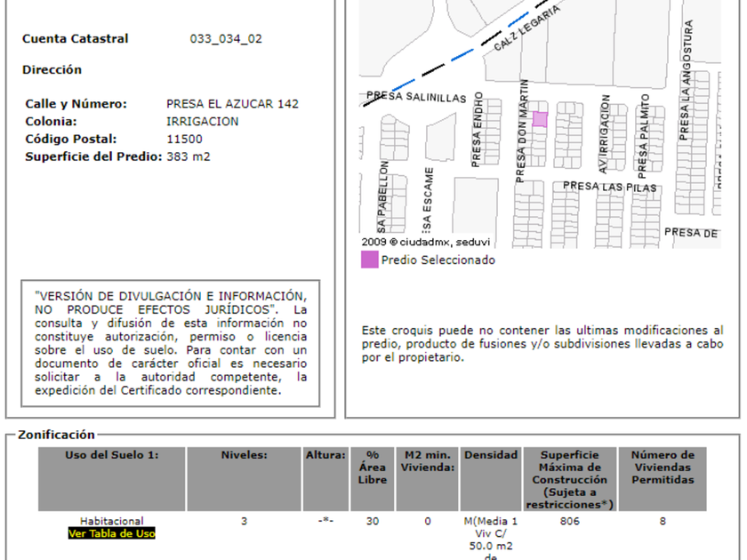Click the PRESA DON MARTIN street label
Screen dimensions: 747x560
[x=523, y=131]
